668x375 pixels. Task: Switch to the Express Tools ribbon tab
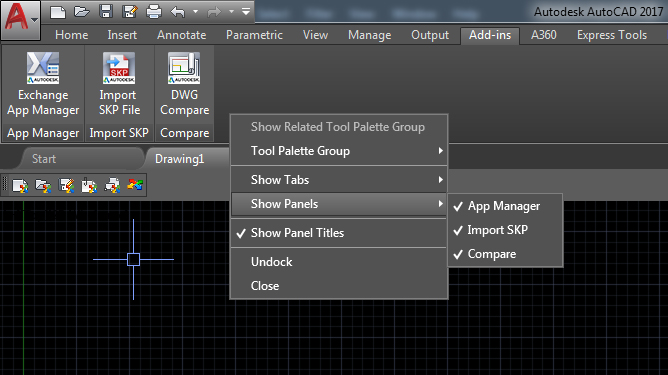[612, 35]
